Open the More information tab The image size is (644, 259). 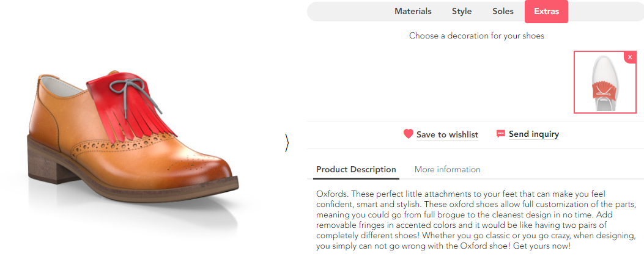point(447,169)
